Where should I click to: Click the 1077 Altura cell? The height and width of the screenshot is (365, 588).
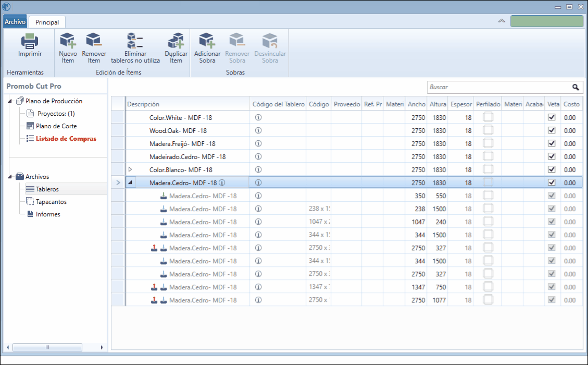click(x=437, y=300)
